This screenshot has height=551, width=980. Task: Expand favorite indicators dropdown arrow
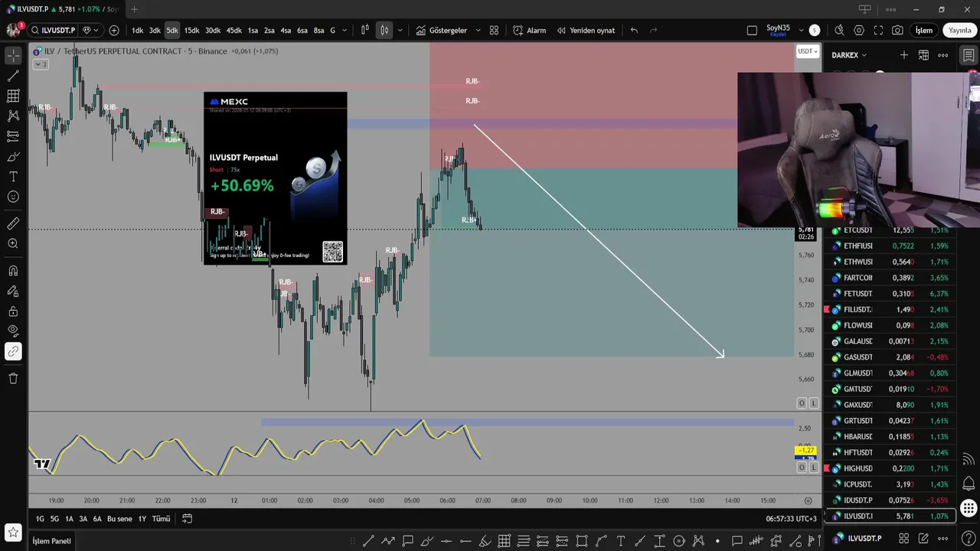(x=478, y=31)
